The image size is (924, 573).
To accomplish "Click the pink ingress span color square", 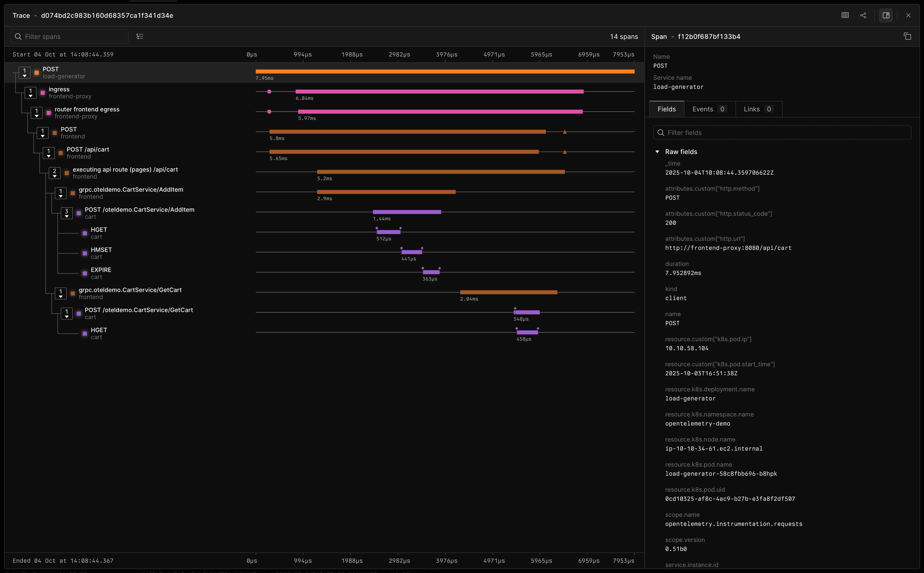I will pos(42,93).
